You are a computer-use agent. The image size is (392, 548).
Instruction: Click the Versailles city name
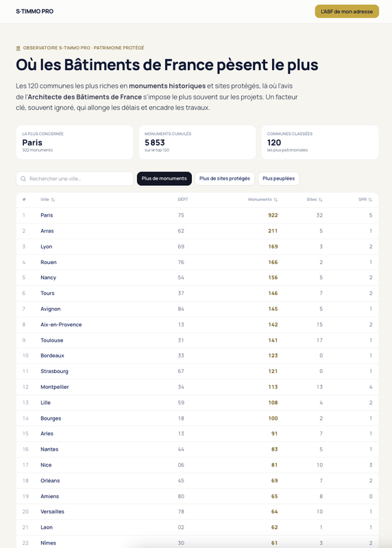52,512
